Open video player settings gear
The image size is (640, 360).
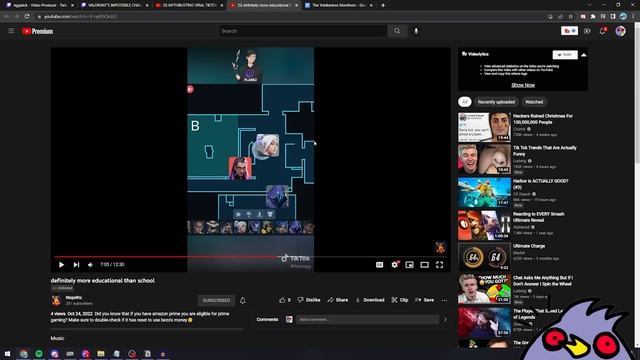pyautogui.click(x=394, y=264)
